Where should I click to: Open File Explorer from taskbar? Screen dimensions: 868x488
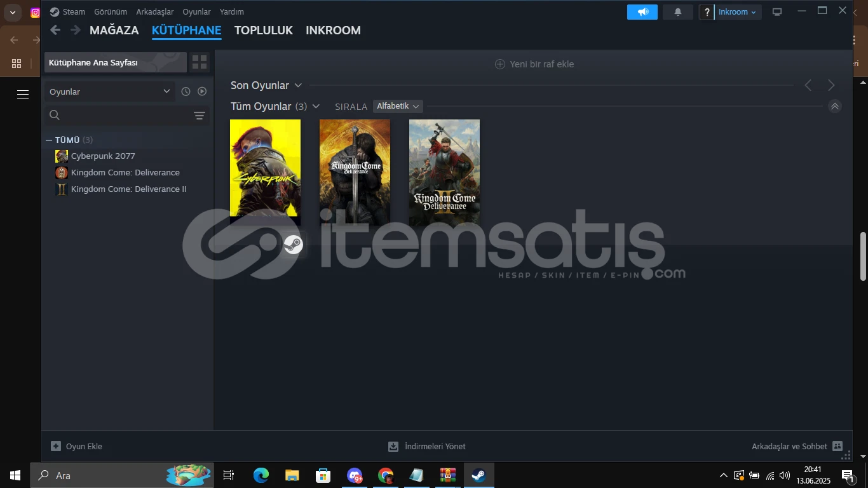[292, 475]
